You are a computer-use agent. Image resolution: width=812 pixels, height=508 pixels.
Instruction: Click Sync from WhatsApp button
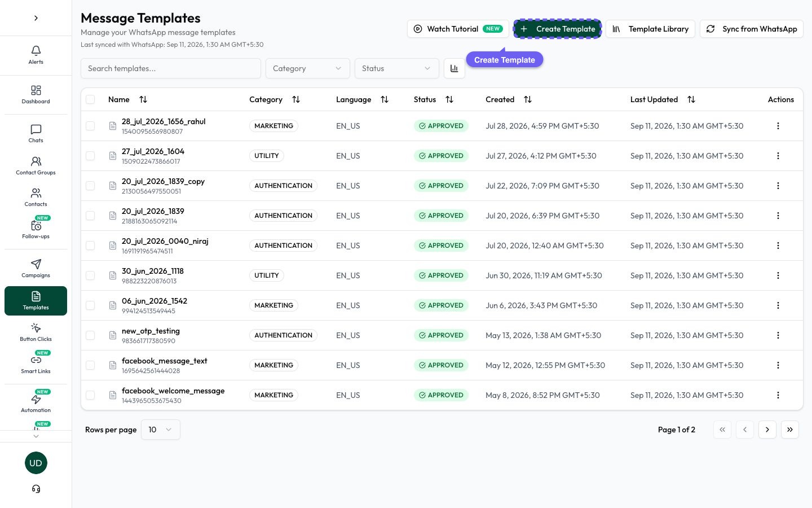(752, 29)
